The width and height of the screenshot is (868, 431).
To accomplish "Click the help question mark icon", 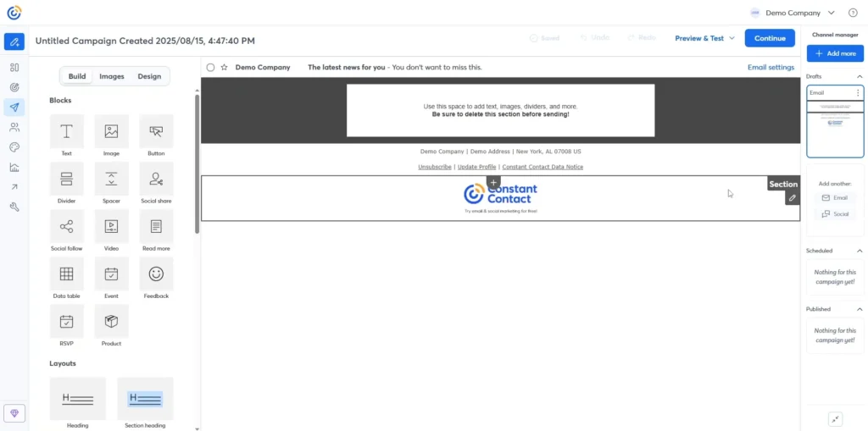I will pos(853,13).
